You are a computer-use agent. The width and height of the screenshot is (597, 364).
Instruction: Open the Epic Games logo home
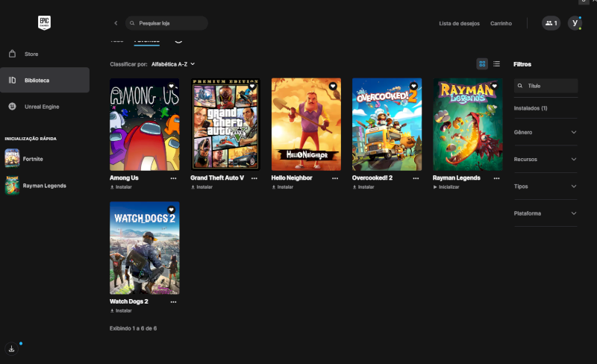point(44,23)
